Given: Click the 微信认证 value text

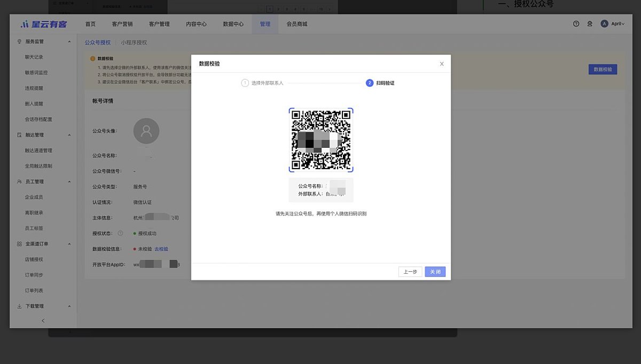Looking at the screenshot, I should coord(143,202).
